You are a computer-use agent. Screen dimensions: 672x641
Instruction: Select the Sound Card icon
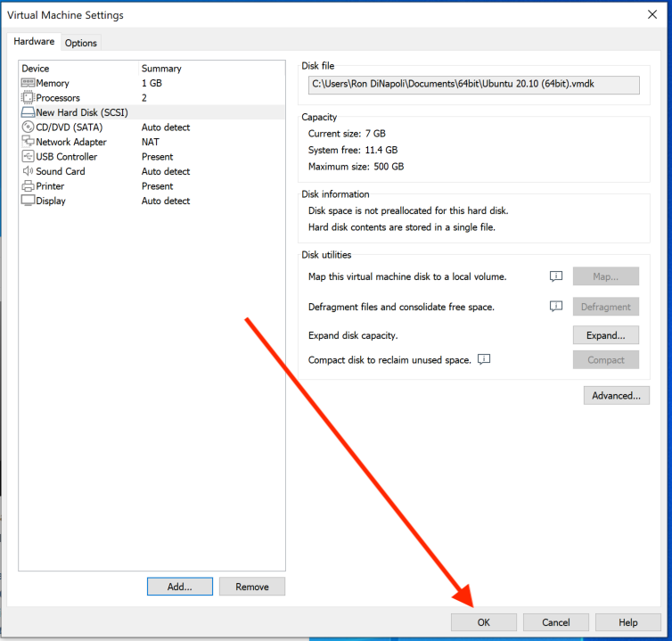click(x=28, y=171)
